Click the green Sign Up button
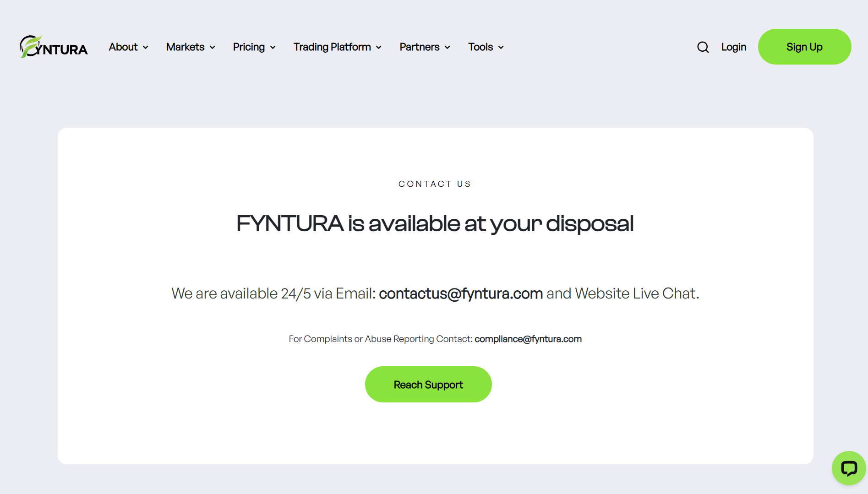Image resolution: width=868 pixels, height=494 pixels. 804,47
